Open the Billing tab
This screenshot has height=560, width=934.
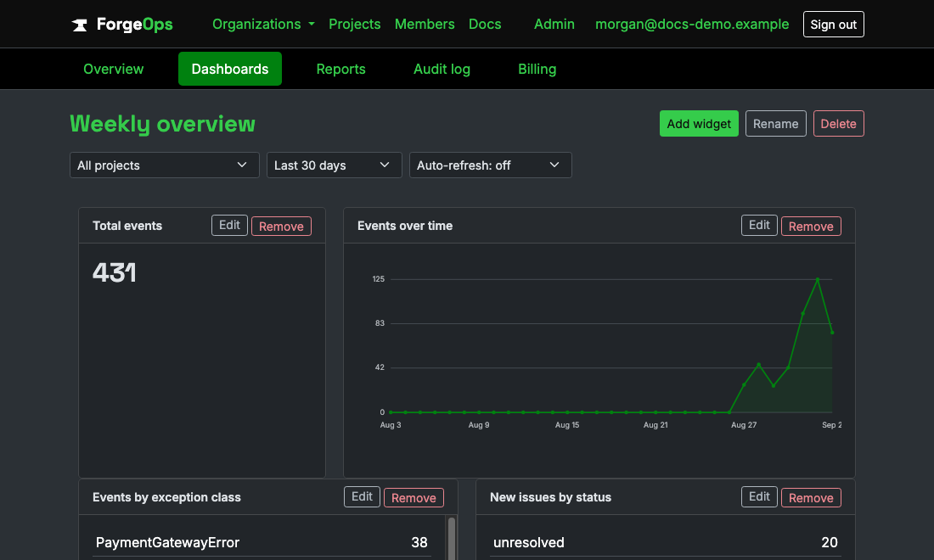[537, 69]
